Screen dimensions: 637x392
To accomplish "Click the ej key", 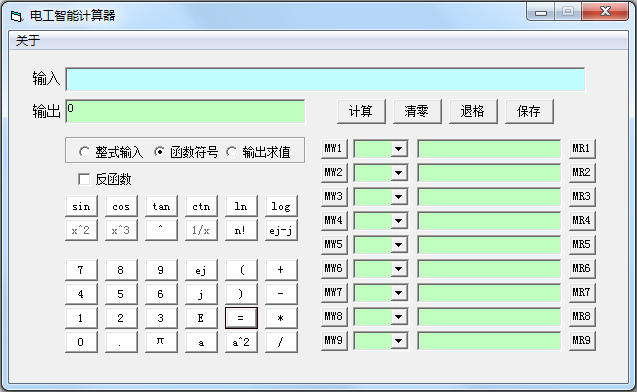I will (x=201, y=270).
